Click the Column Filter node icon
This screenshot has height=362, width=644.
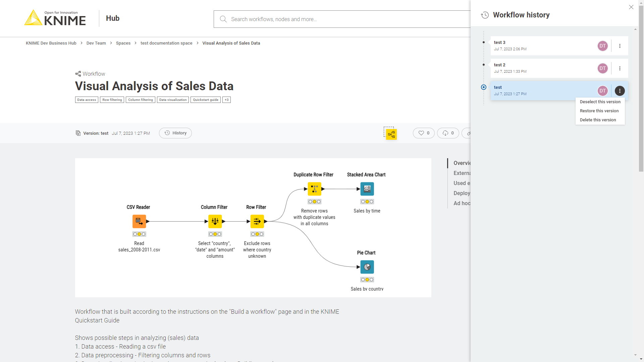coord(215,221)
